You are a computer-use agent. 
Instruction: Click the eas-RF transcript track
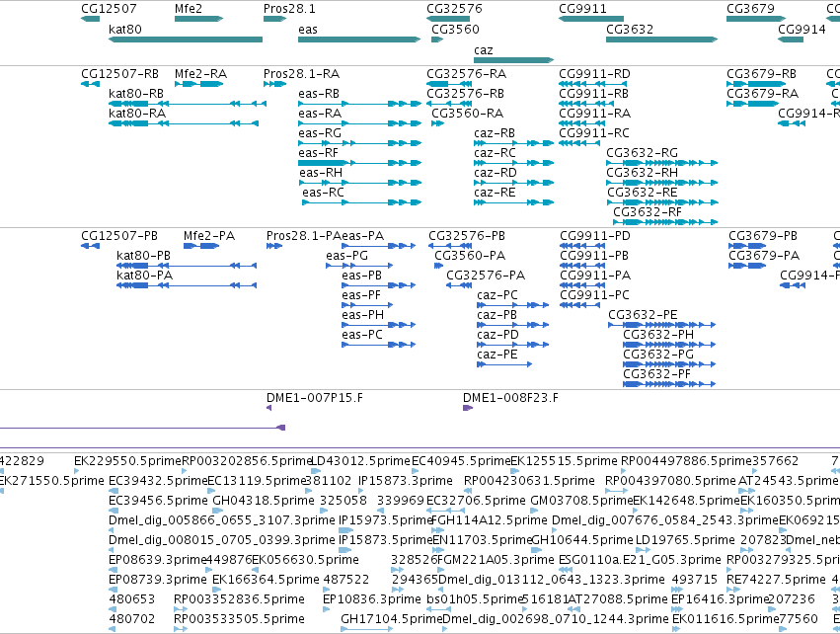click(x=359, y=163)
